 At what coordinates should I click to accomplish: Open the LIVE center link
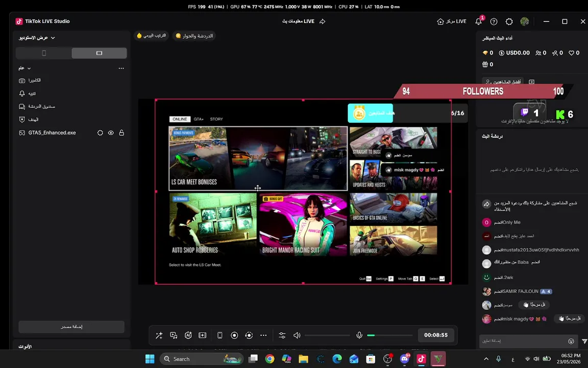pyautogui.click(x=452, y=21)
